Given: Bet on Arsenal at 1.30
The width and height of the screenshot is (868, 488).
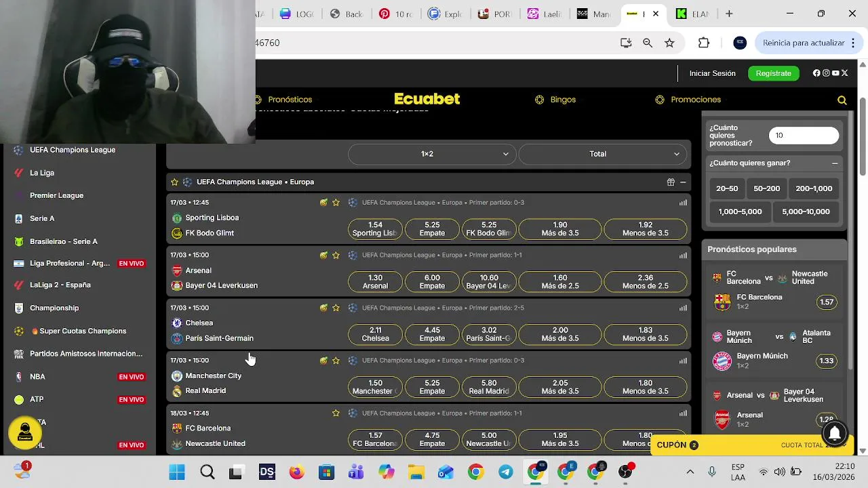Looking at the screenshot, I should (x=375, y=282).
